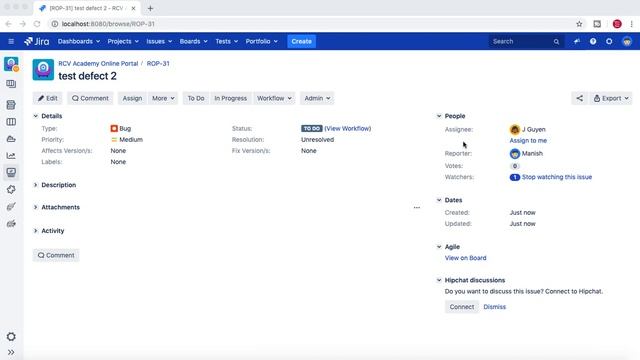Open the hamburger sidebar menu
Viewport: 640px width, 360px height.
pos(11,41)
